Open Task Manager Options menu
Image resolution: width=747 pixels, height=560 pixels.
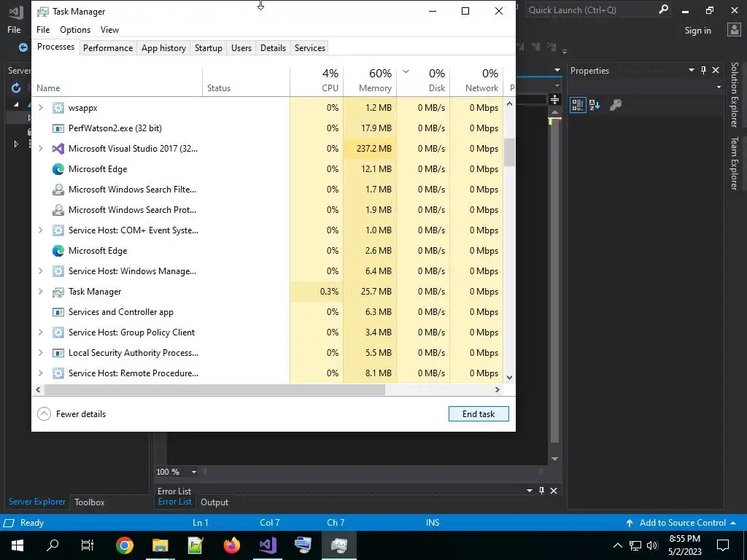(75, 29)
